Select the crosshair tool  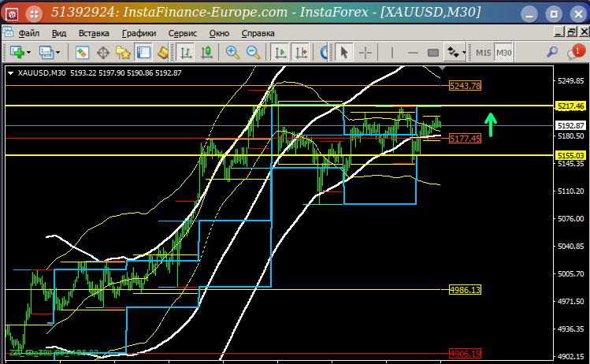tap(365, 52)
